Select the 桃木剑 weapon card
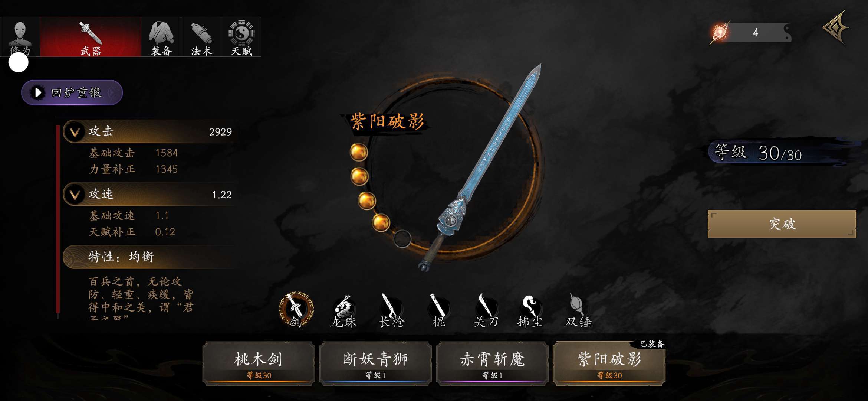Viewport: 868px width, 401px height. pos(259,363)
